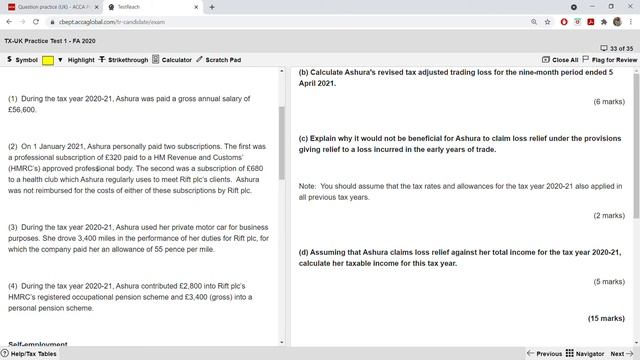The width and height of the screenshot is (640, 360).
Task: Open the Scratch Pad
Action: (x=218, y=60)
